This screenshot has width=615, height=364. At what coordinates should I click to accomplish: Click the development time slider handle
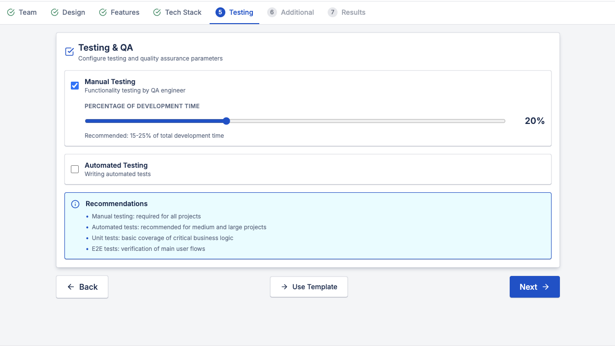pyautogui.click(x=226, y=121)
